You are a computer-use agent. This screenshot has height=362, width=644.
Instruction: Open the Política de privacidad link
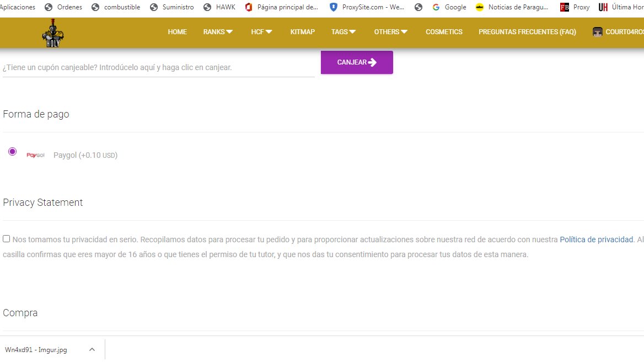(596, 239)
